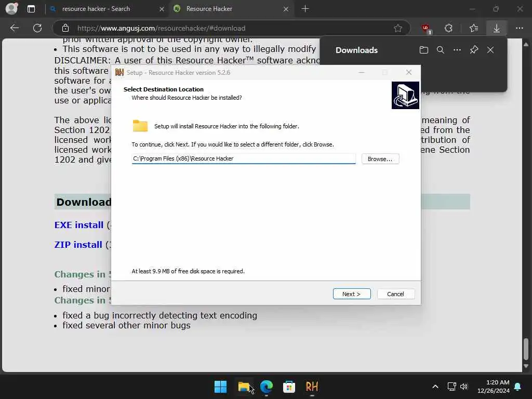Screen dimensions: 532x399
Task: Close the 'resource hacker - Search' tab
Action: [162, 9]
